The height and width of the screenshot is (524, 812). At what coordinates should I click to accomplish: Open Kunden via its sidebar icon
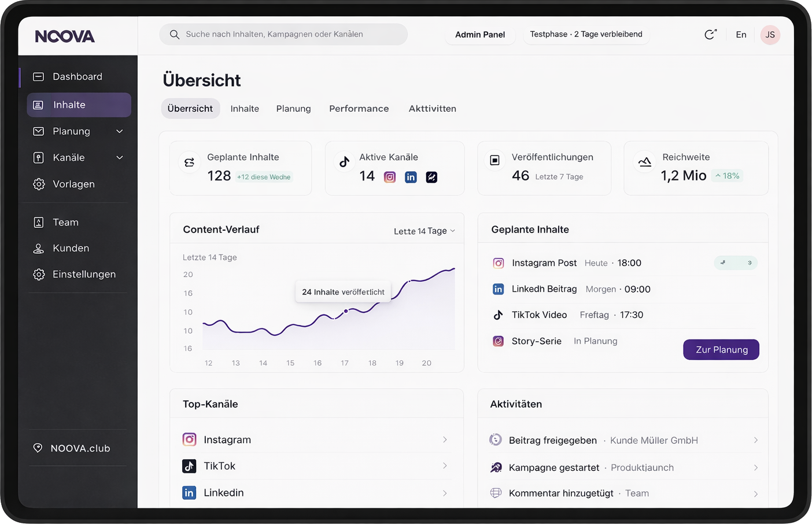(x=39, y=248)
